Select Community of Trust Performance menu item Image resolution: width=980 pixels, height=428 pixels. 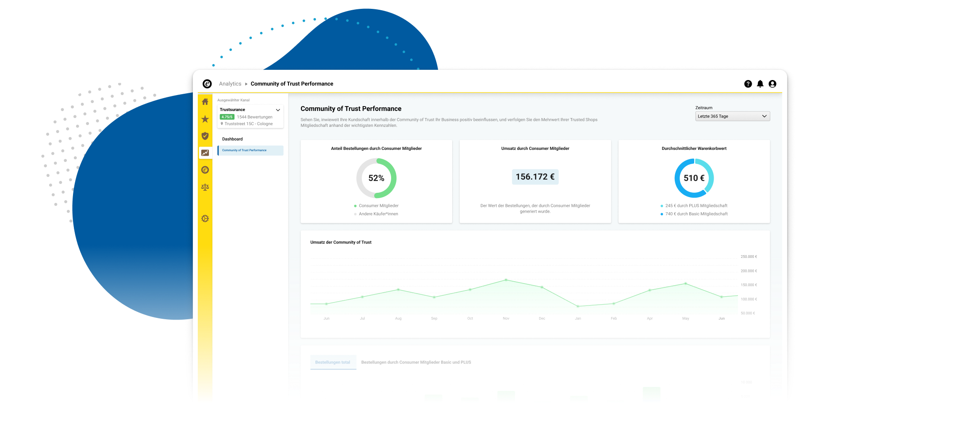pyautogui.click(x=250, y=150)
